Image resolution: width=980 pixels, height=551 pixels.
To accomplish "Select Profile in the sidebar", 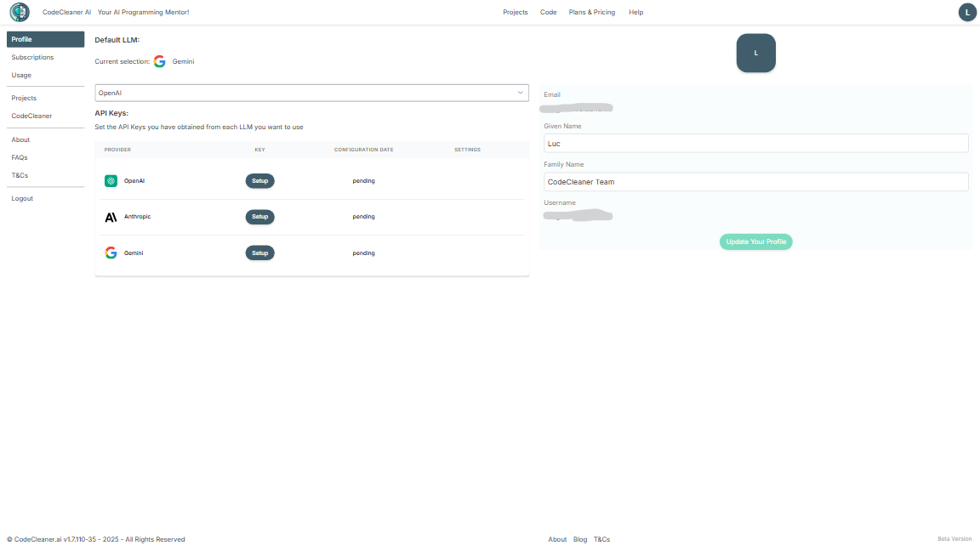I will (46, 39).
